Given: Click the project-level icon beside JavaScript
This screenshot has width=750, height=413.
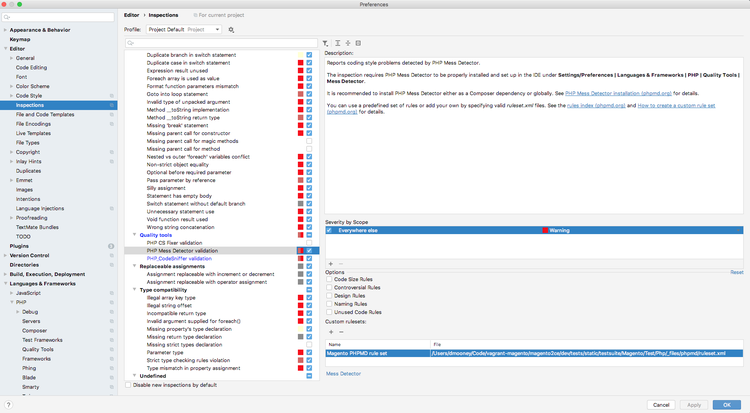Looking at the screenshot, I should click(x=111, y=293).
